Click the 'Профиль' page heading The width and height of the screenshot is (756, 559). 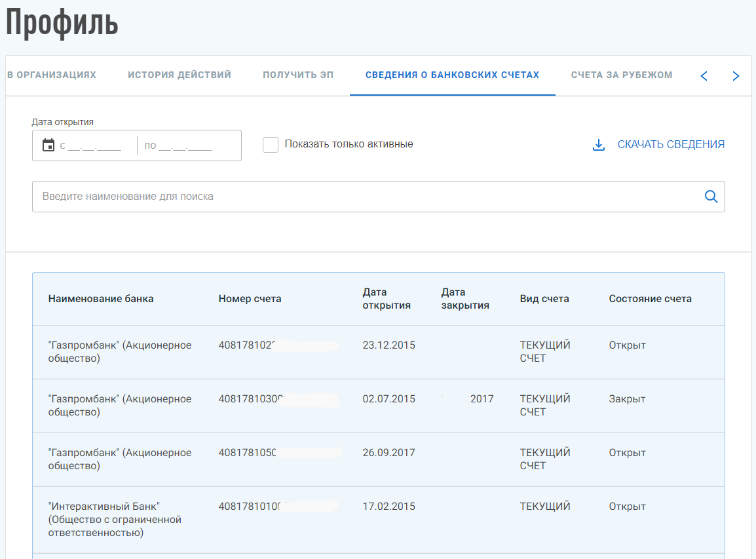62,22
